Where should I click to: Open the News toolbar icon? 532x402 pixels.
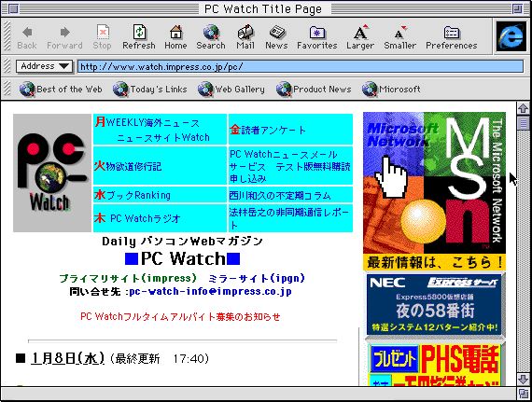[276, 36]
